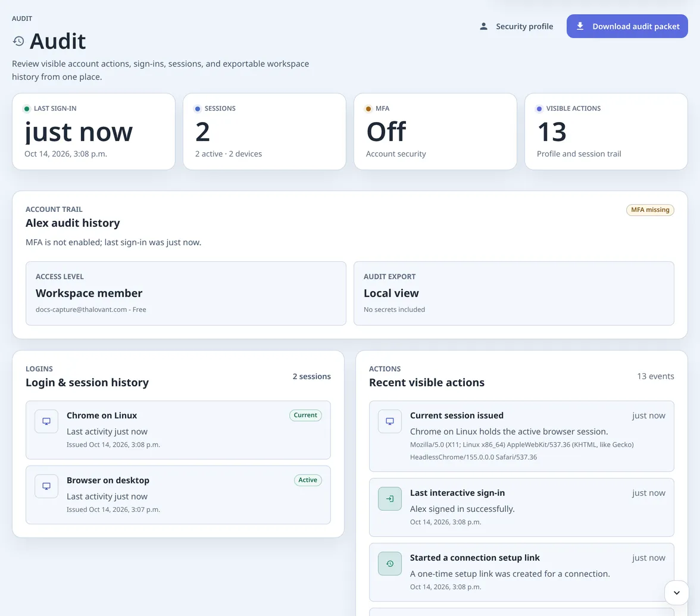Click 'MFA is not enabled' summary sentence
This screenshot has height=616, width=700.
pyautogui.click(x=113, y=242)
